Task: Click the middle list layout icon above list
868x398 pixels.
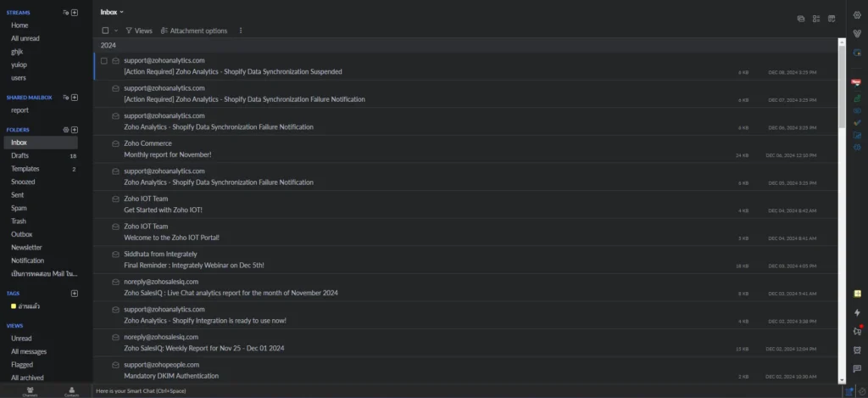Action: 816,19
